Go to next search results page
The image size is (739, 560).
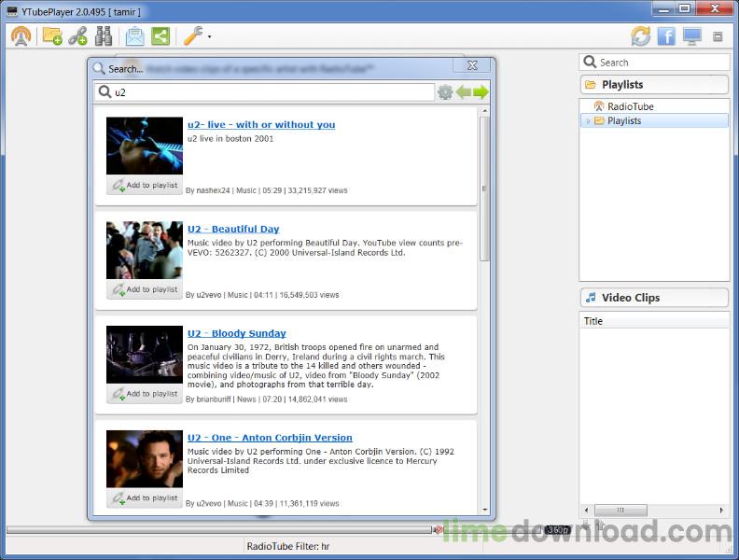(x=481, y=92)
